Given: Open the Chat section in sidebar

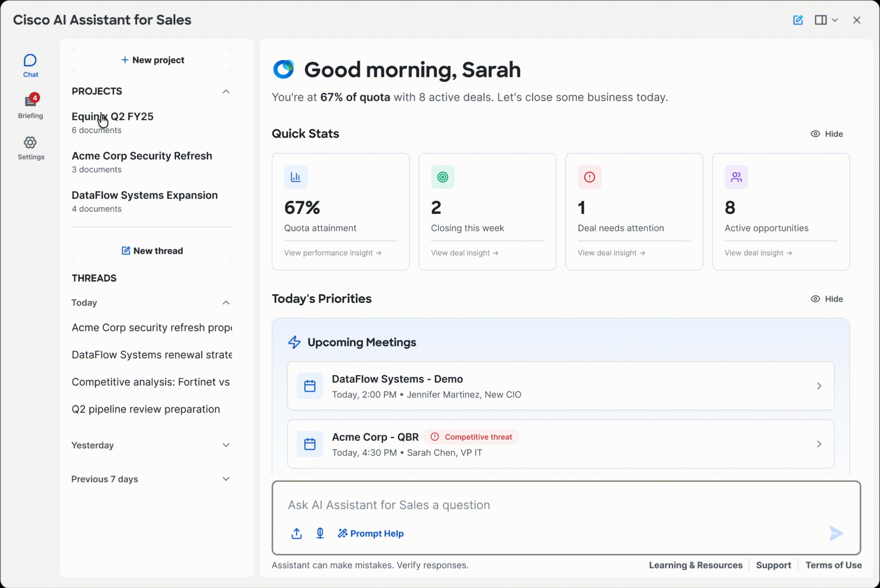Looking at the screenshot, I should coord(31,66).
